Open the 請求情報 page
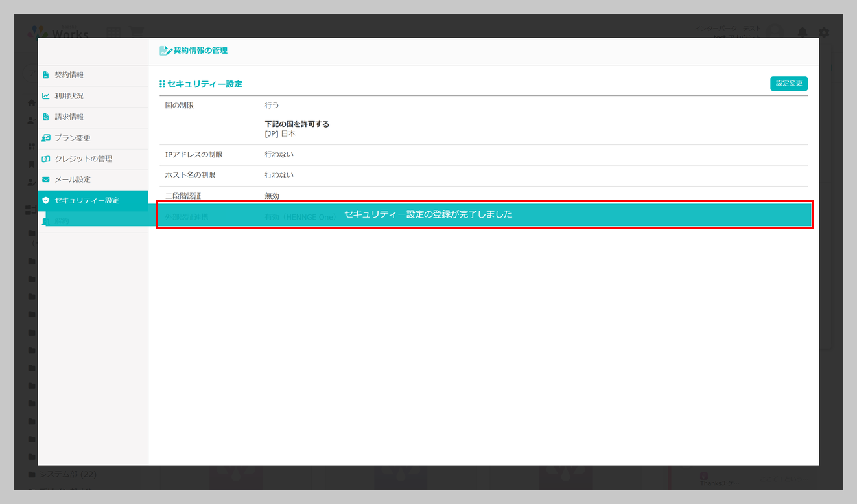This screenshot has width=857, height=504. click(93, 117)
